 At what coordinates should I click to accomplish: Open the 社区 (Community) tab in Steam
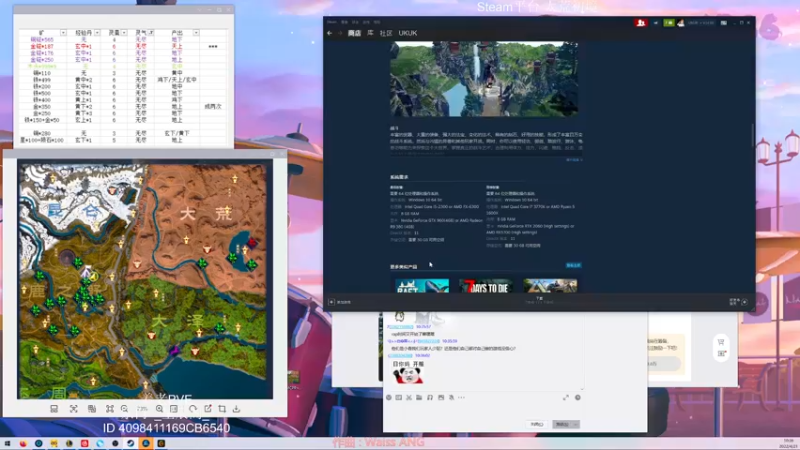point(386,33)
